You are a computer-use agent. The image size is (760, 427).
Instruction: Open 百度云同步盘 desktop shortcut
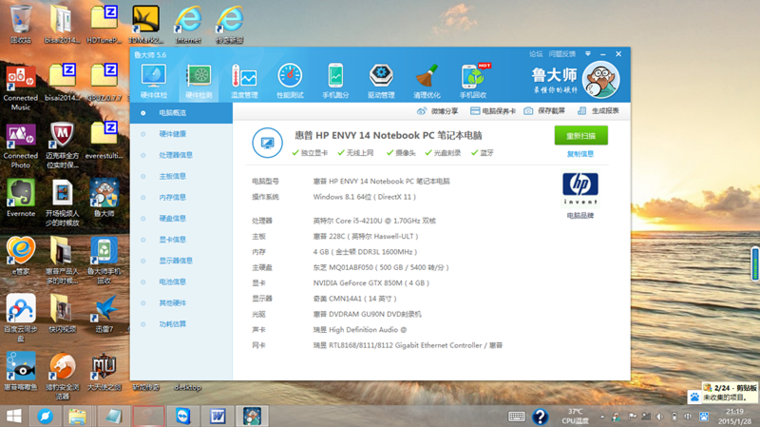pos(20,318)
